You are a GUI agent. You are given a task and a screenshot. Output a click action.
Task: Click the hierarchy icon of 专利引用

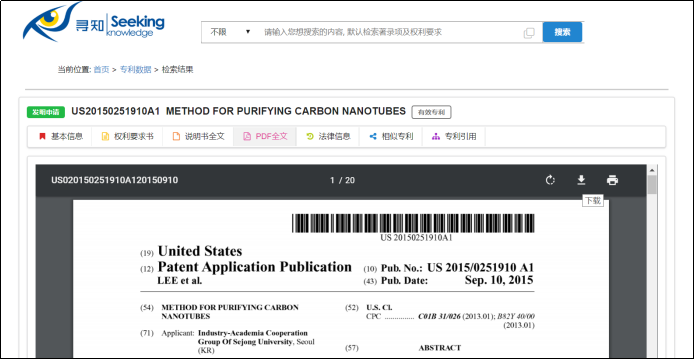pos(436,136)
